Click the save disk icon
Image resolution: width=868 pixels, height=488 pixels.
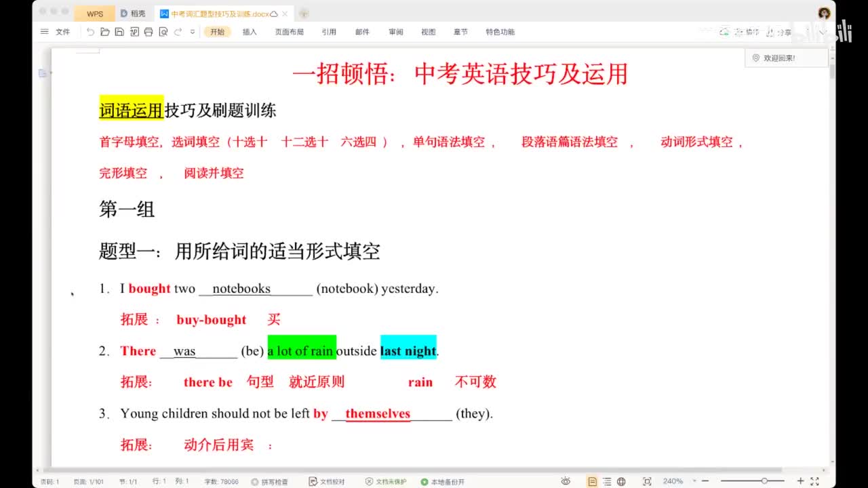point(119,32)
